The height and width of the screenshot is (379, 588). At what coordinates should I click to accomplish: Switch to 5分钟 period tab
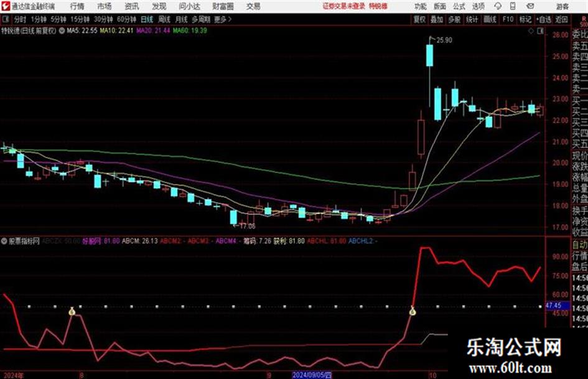pyautogui.click(x=58, y=19)
